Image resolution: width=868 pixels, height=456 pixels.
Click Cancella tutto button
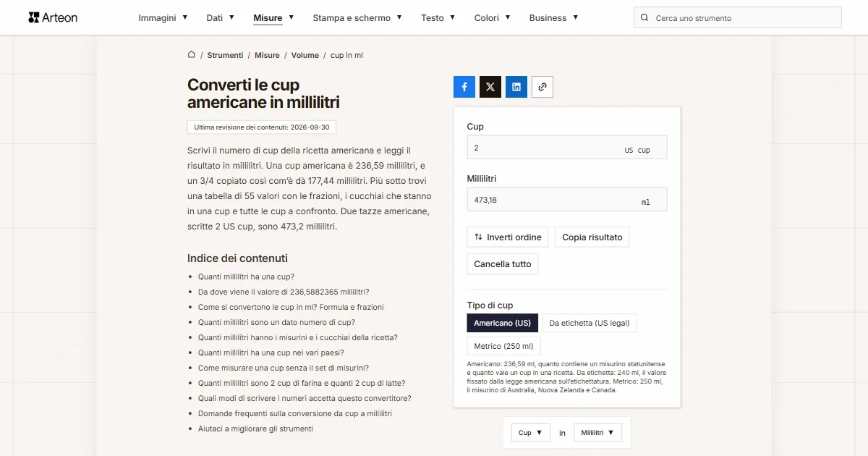[x=503, y=263]
